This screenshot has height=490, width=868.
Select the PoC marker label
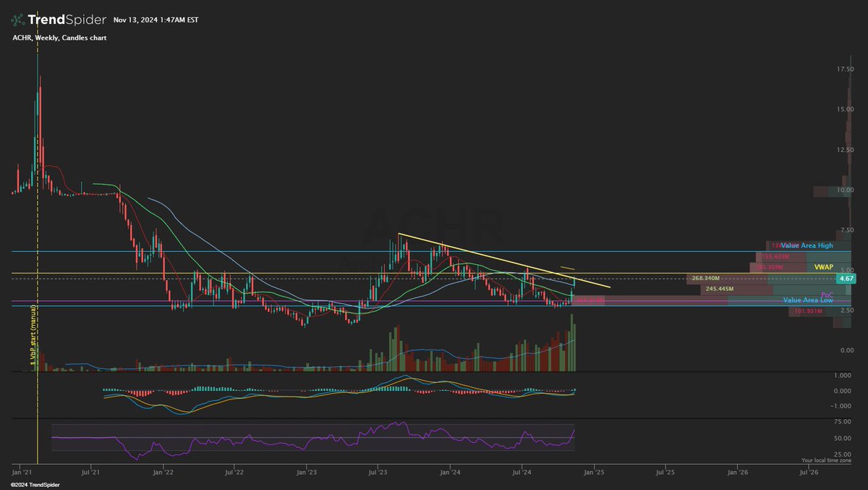click(827, 294)
